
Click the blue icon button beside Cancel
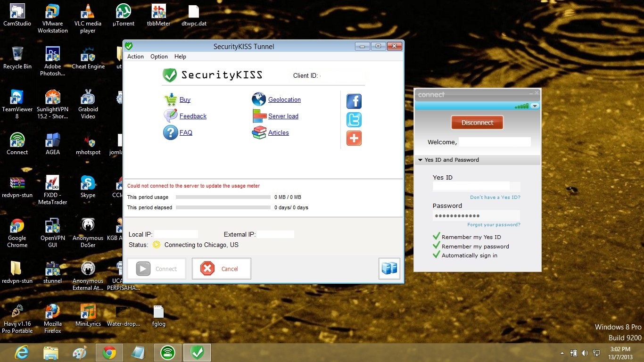coord(389,269)
